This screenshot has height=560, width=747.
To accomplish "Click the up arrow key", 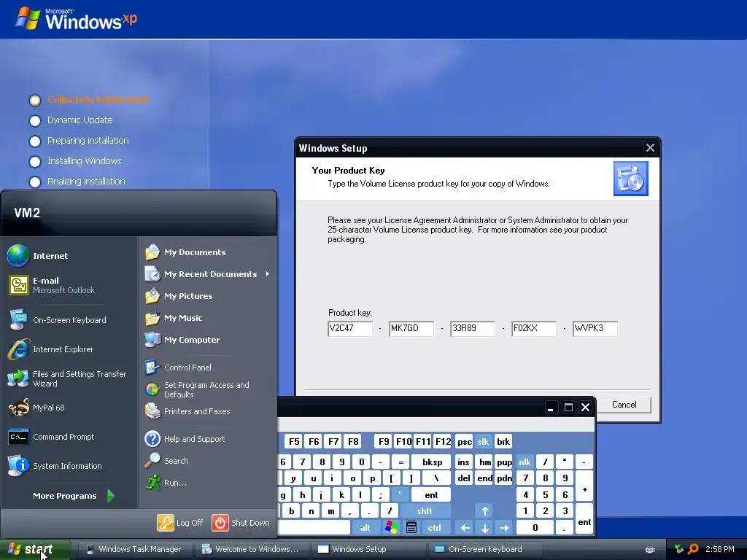I will pos(485,511).
